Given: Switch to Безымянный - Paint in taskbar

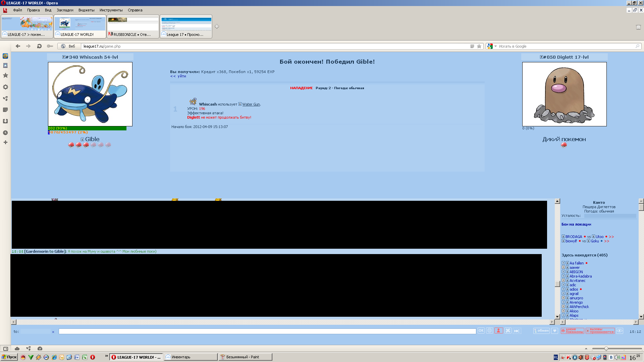Looking at the screenshot, I should pos(245,357).
